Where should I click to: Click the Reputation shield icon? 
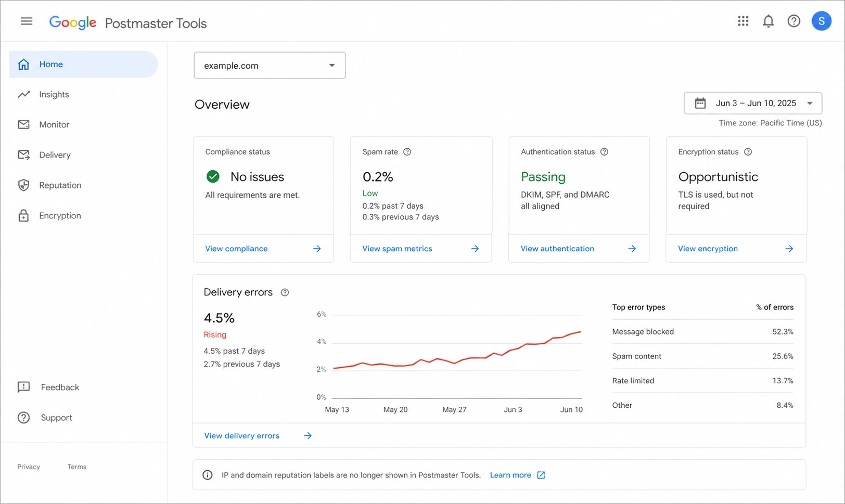[x=23, y=185]
